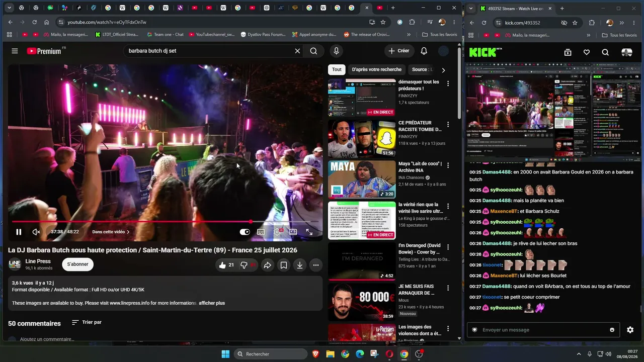Start YouTube voice search microphone
Image resolution: width=644 pixels, height=362 pixels.
coord(336,51)
